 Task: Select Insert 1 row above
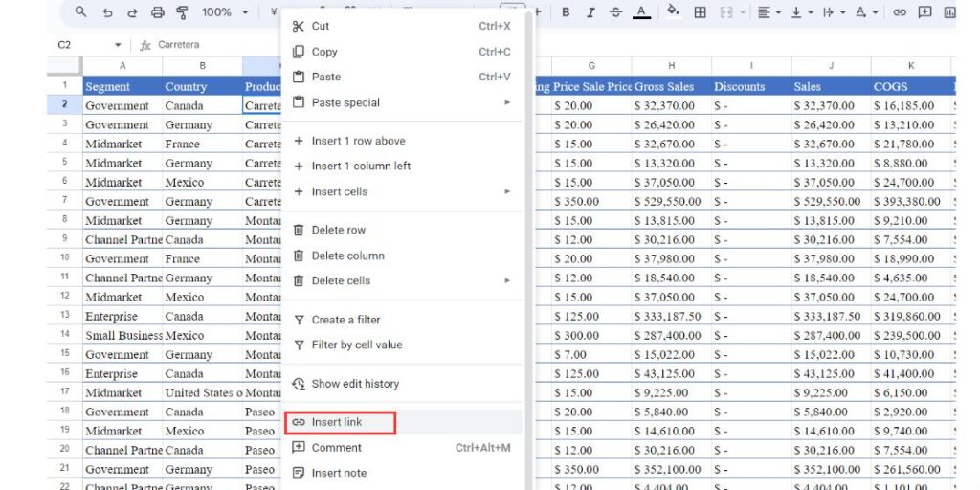pos(402,141)
